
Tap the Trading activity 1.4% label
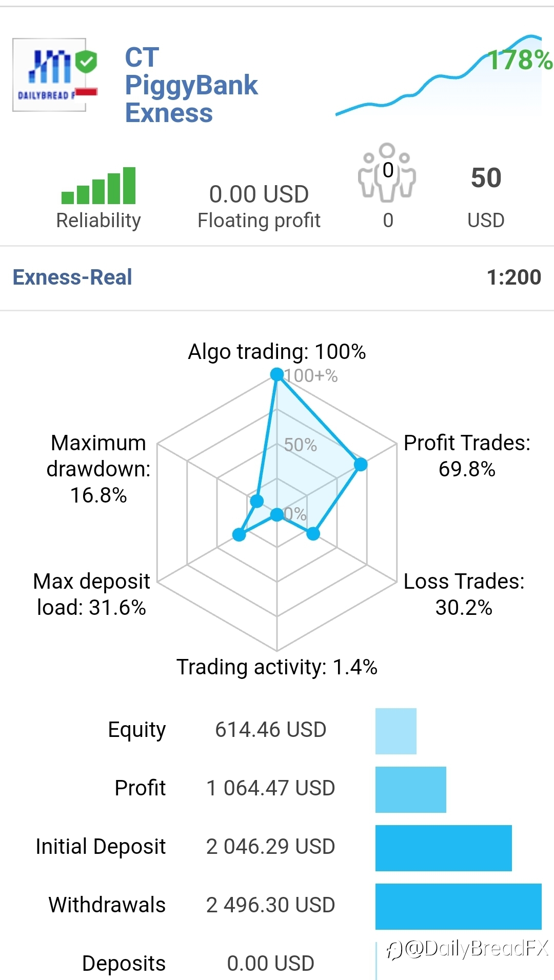(x=277, y=667)
